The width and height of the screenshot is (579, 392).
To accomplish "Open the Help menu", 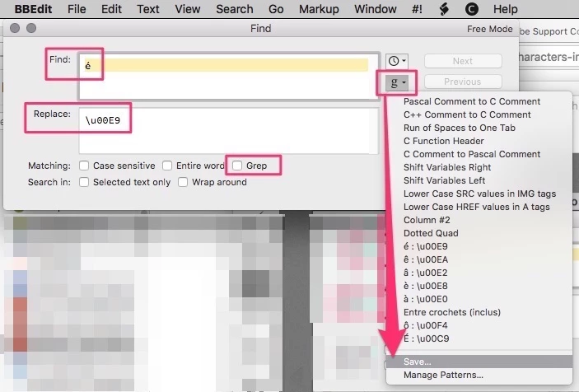I will 505,9.
